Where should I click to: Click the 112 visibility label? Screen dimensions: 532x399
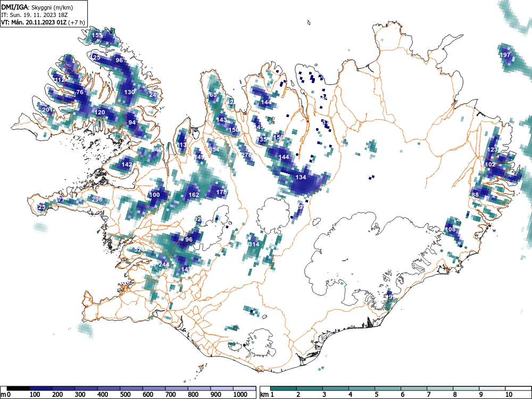60,80
